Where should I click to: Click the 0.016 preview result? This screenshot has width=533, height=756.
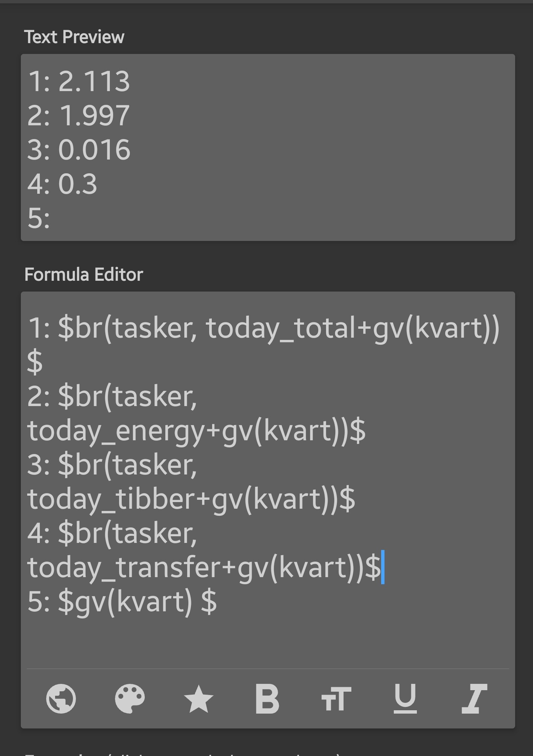(x=94, y=150)
